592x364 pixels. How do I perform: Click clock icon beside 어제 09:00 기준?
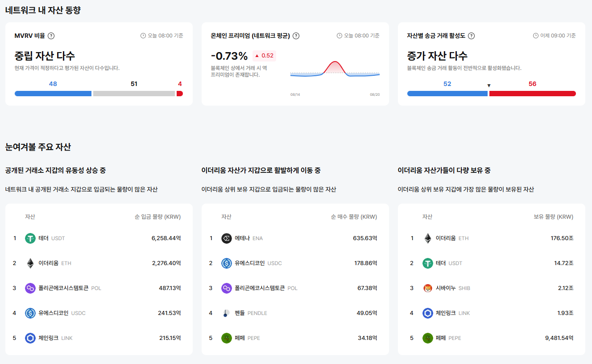[535, 36]
